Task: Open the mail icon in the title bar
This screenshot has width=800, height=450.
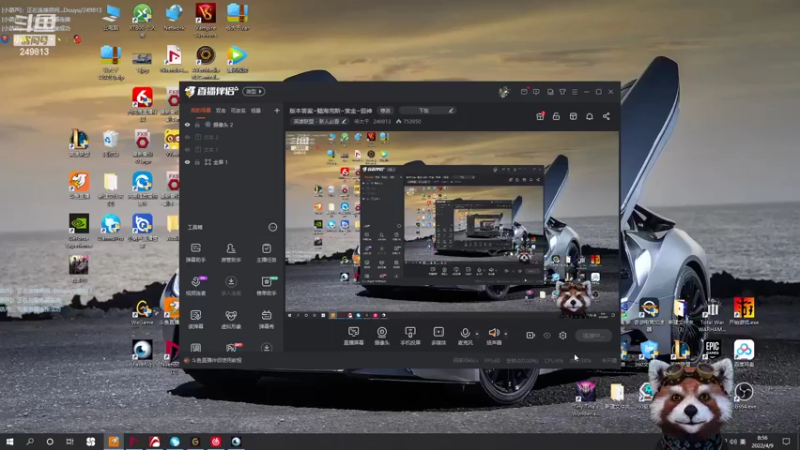Action: (524, 92)
